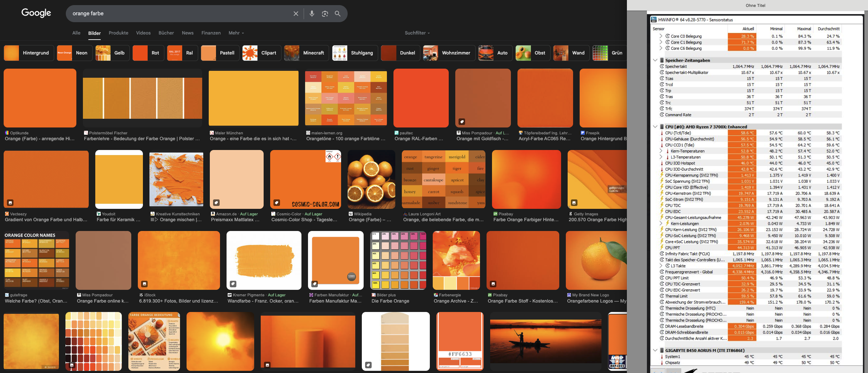Click lightning icon beside CPU TDC row

[x=662, y=206]
